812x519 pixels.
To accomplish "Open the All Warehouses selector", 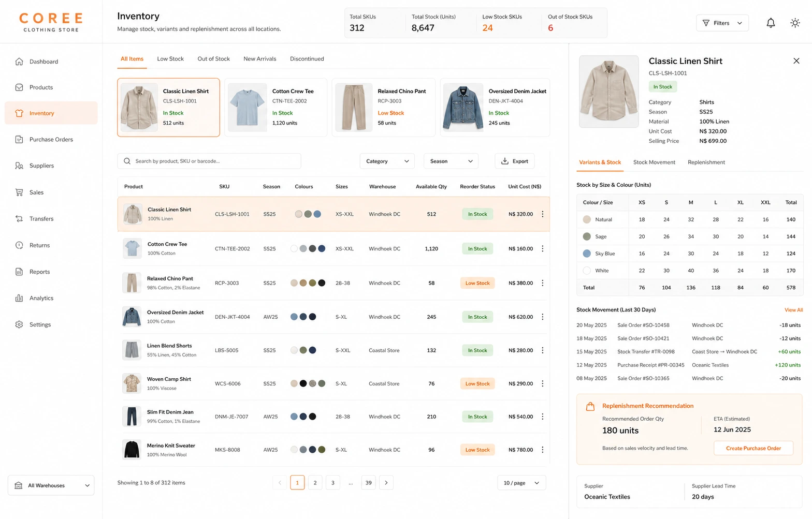I will [x=51, y=485].
